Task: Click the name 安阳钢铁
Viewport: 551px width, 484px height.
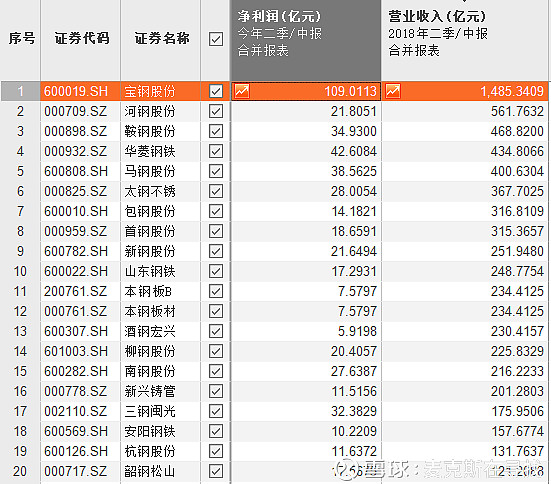Action: pyautogui.click(x=150, y=431)
